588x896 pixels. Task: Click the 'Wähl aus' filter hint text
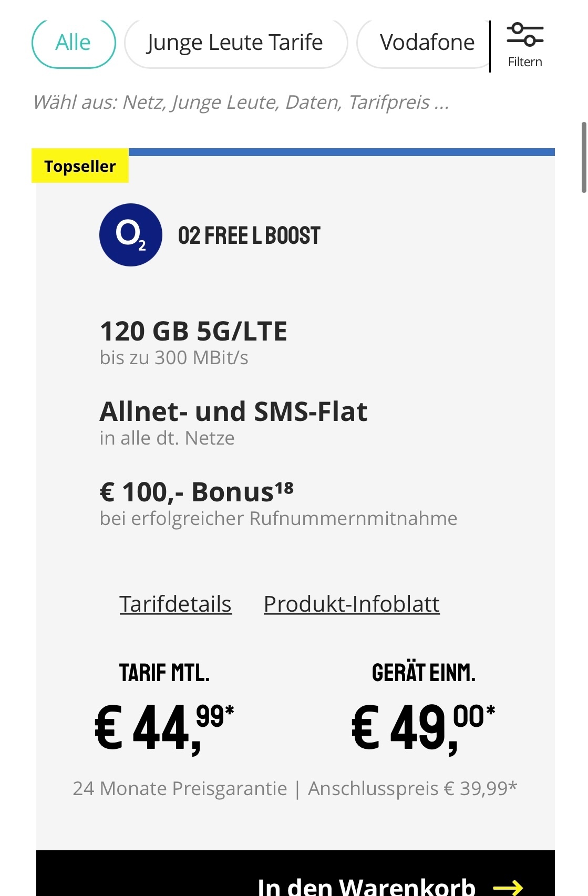pyautogui.click(x=241, y=102)
